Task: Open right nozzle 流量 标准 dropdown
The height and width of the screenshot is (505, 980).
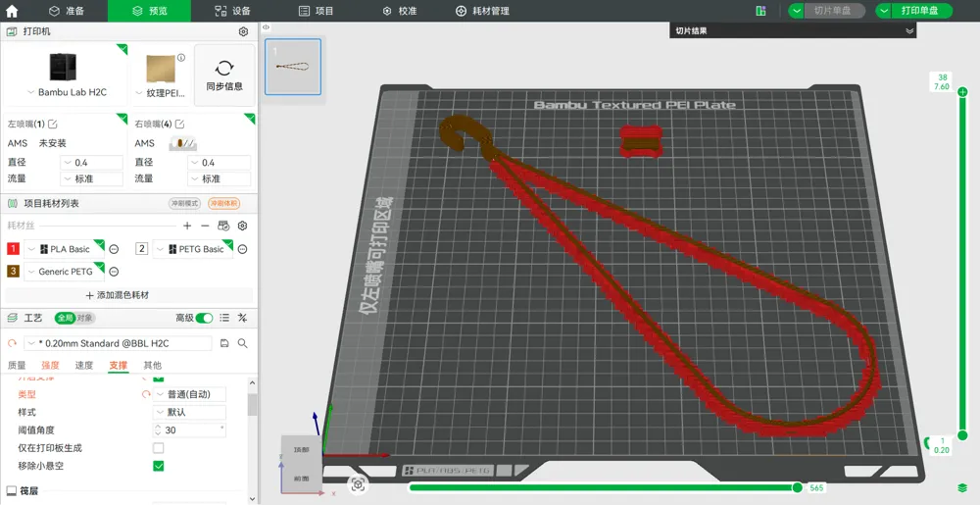Action: [x=220, y=178]
